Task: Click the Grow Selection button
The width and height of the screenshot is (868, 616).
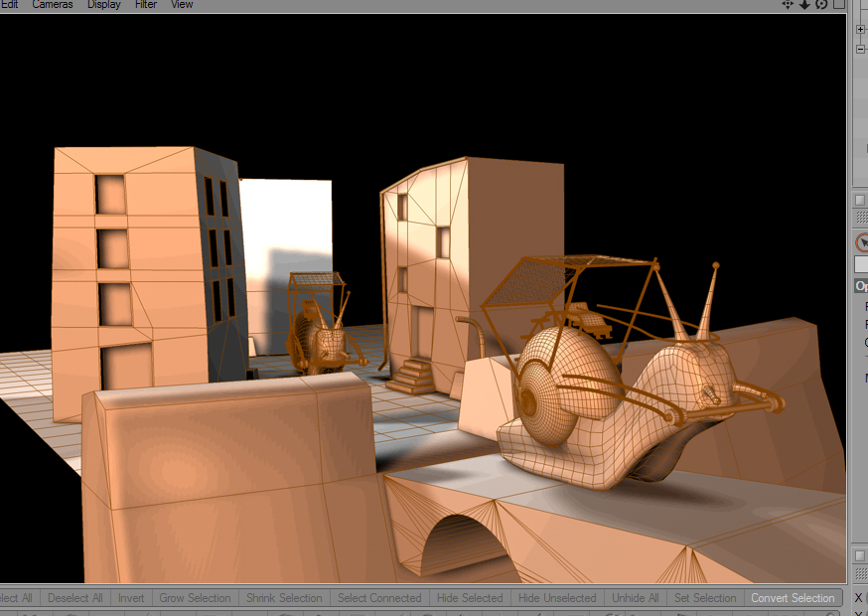Action: click(x=195, y=598)
